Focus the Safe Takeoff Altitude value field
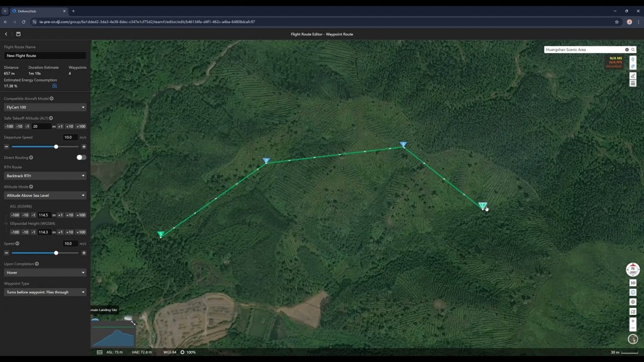Viewport: 644px width, 362px height. pos(41,127)
